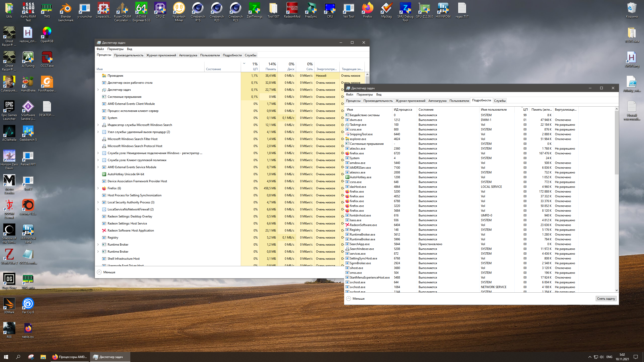Open the Службы tab in right window
Viewport: 644px width, 362px height.
(500, 101)
